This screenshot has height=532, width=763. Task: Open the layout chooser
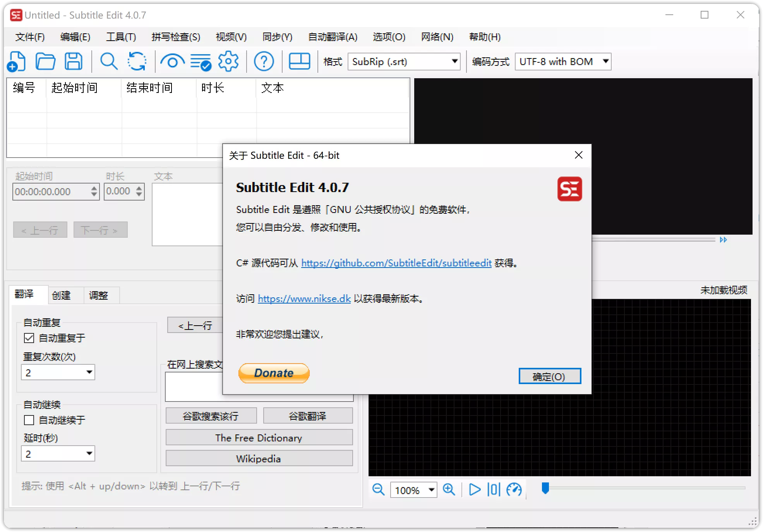[x=299, y=61]
